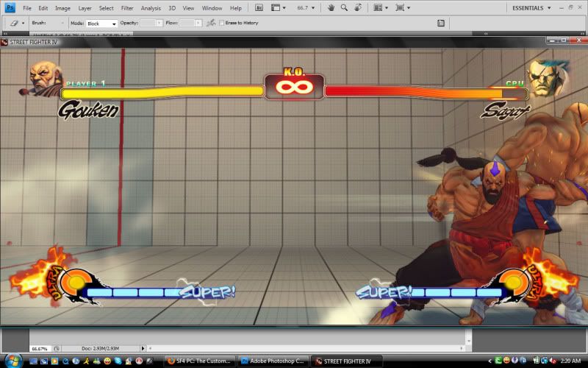Open the Flow slider dropdown arrow
This screenshot has width=588, height=368.
pos(198,24)
